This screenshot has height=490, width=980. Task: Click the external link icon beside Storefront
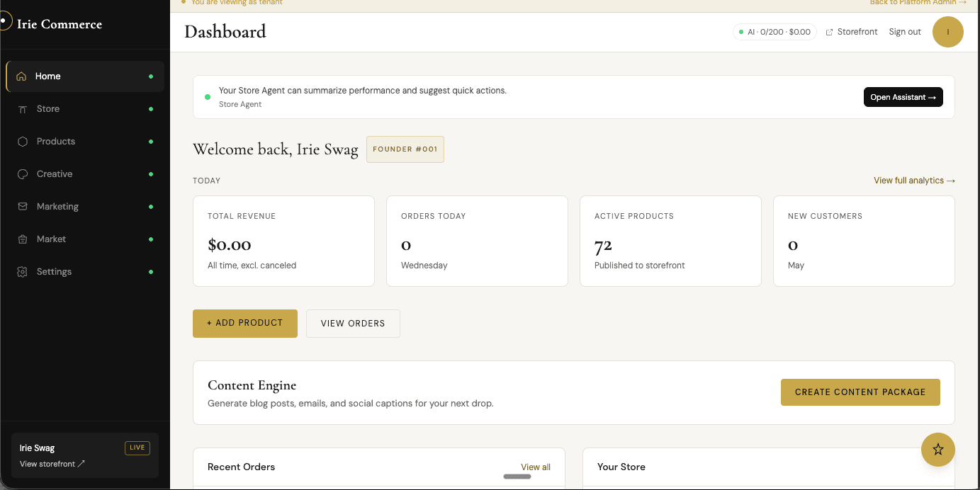pos(829,33)
